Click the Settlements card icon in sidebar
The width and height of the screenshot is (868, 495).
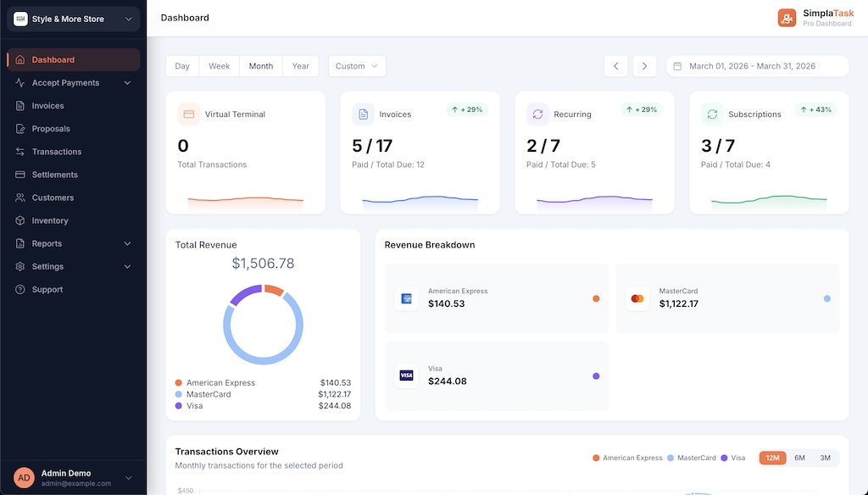pyautogui.click(x=20, y=175)
